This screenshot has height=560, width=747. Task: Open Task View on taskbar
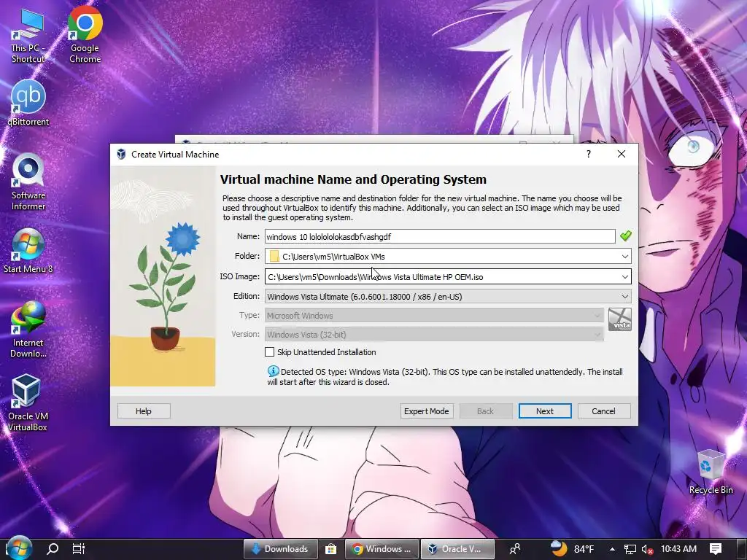point(79,548)
